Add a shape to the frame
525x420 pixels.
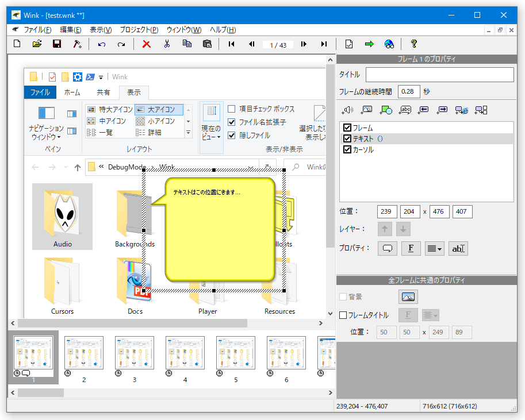[x=386, y=110]
